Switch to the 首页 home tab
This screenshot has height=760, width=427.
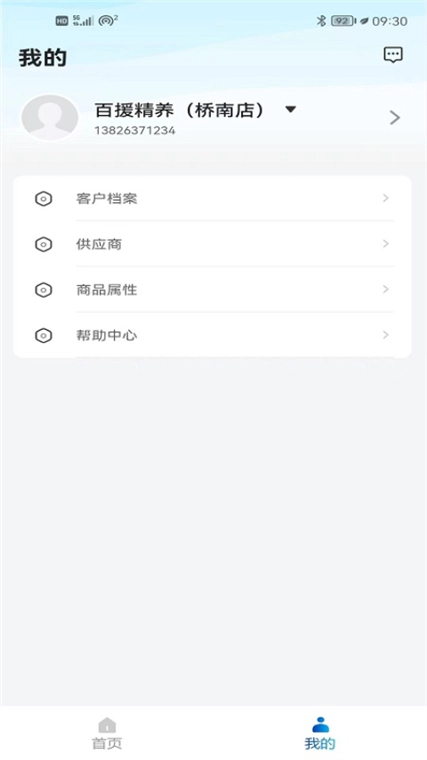coord(107,733)
